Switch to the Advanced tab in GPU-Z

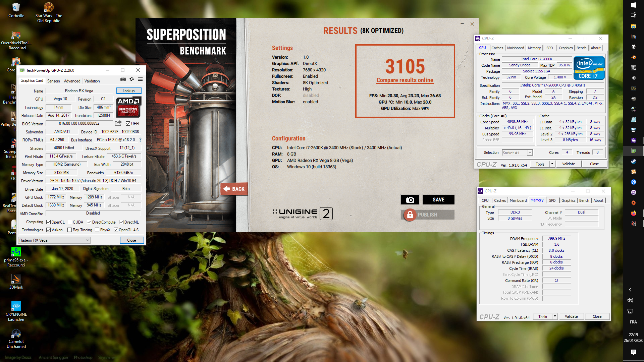(72, 81)
